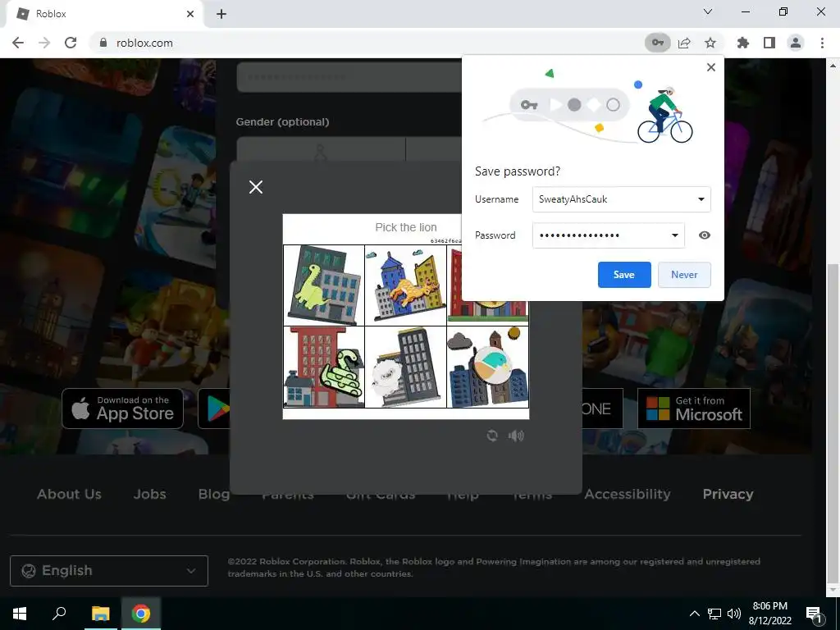Open network status tray icon

pyautogui.click(x=714, y=614)
